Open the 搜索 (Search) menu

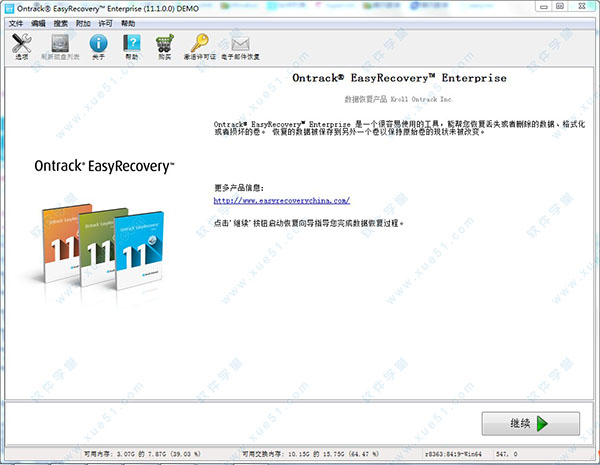[60, 22]
